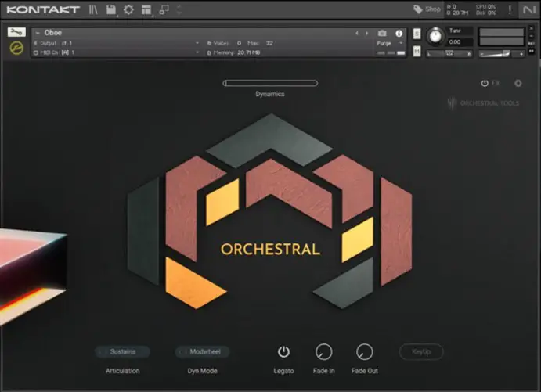Image resolution: width=541 pixels, height=392 pixels.
Task: Click the Fade Out knob
Action: (364, 352)
